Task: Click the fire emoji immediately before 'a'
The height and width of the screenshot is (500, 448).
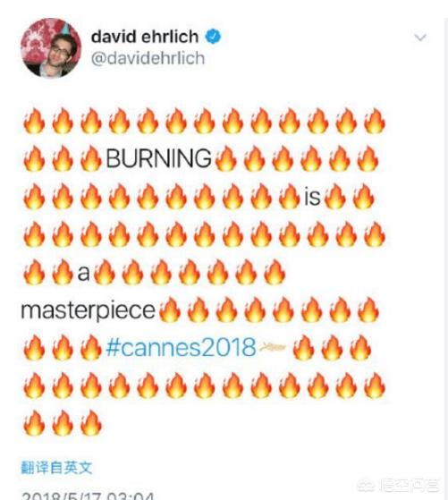Action: pyautogui.click(x=63, y=272)
